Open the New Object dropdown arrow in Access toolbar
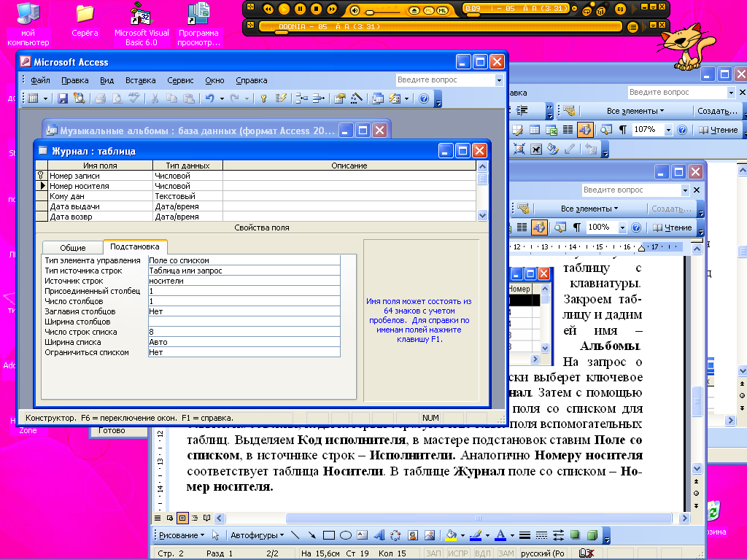Image resolution: width=747 pixels, height=560 pixels. (406, 98)
